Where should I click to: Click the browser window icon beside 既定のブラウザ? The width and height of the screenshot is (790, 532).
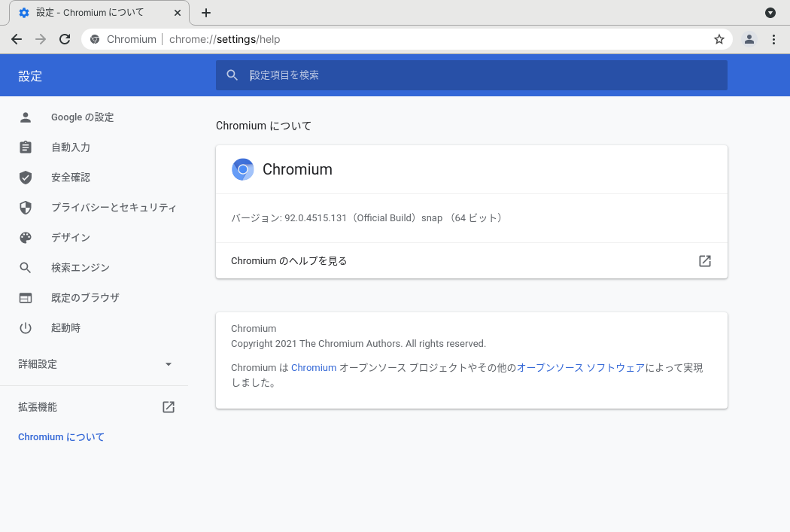pyautogui.click(x=25, y=298)
